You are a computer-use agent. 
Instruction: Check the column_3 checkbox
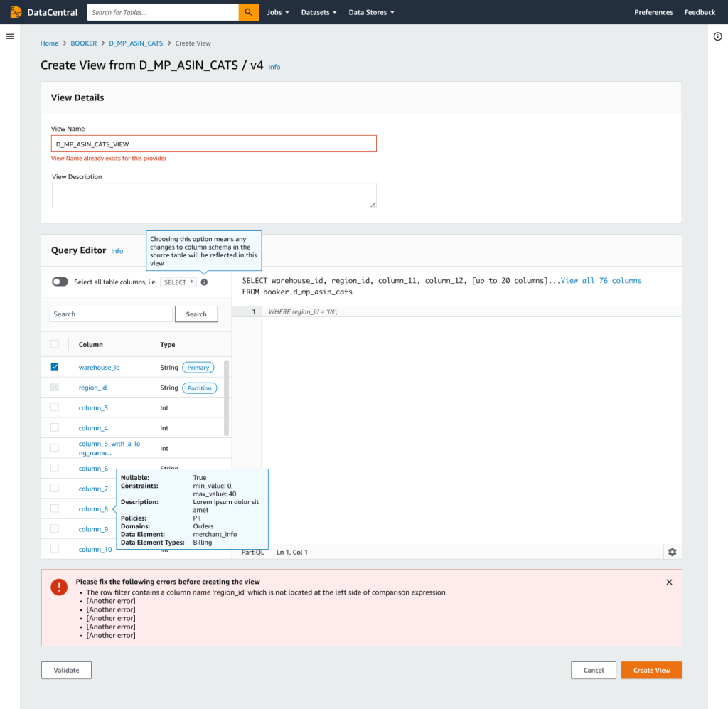click(55, 407)
